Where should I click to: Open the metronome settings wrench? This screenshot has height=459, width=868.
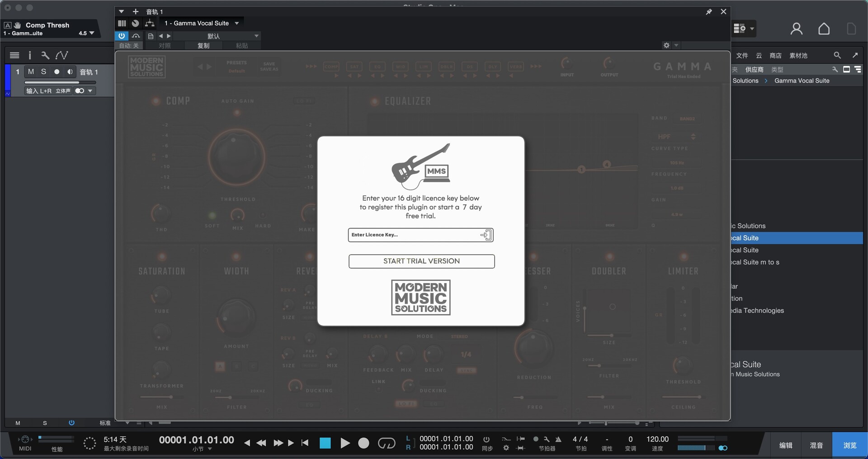[x=547, y=439]
